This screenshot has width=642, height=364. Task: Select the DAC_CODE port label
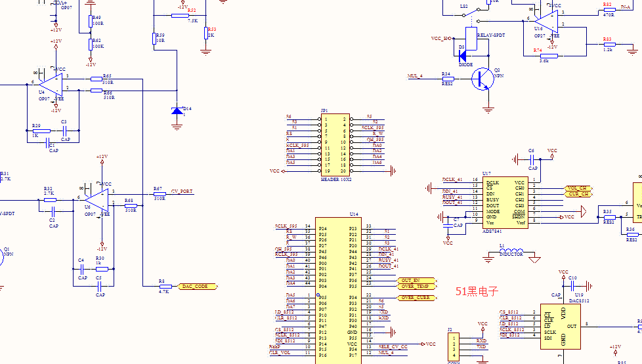[198, 287]
